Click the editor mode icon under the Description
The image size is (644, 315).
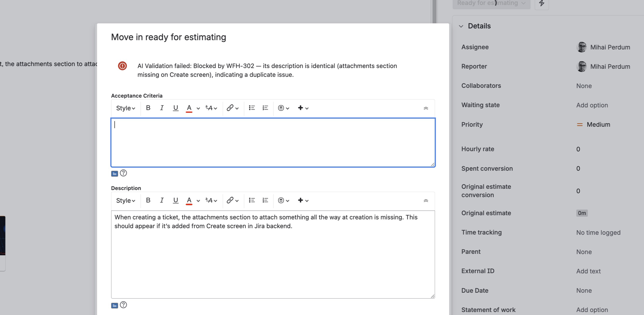(x=114, y=305)
